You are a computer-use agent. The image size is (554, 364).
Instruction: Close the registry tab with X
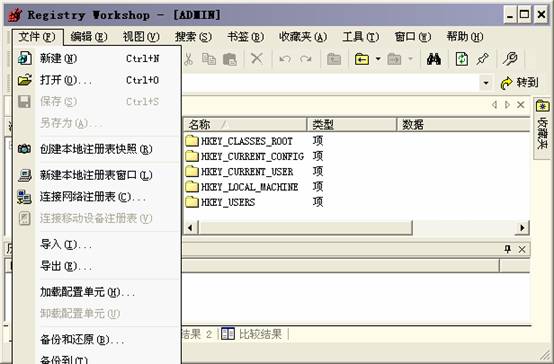[x=520, y=105]
